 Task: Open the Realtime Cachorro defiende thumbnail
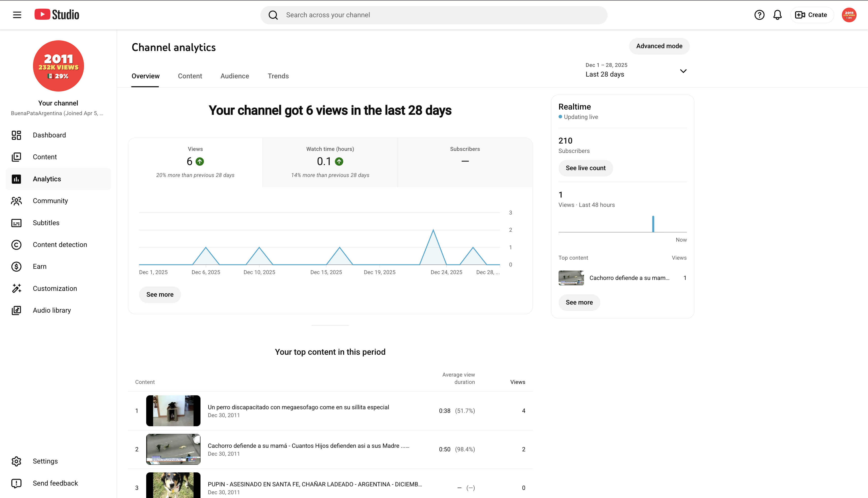(571, 278)
